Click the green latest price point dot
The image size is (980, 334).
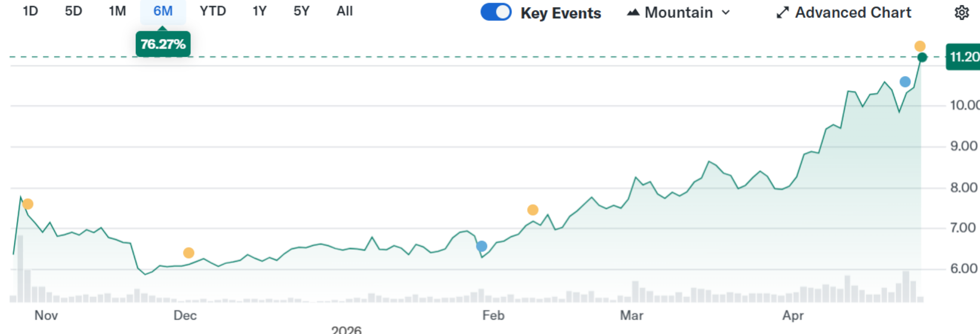(922, 58)
